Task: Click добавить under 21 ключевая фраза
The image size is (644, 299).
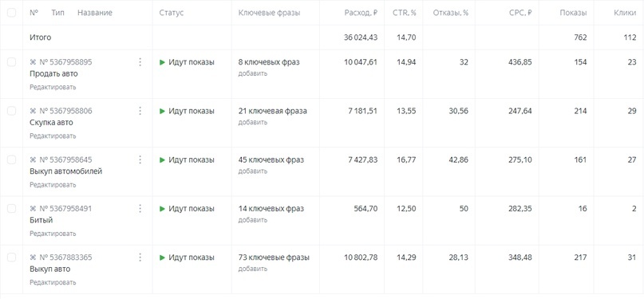Action: (x=253, y=122)
